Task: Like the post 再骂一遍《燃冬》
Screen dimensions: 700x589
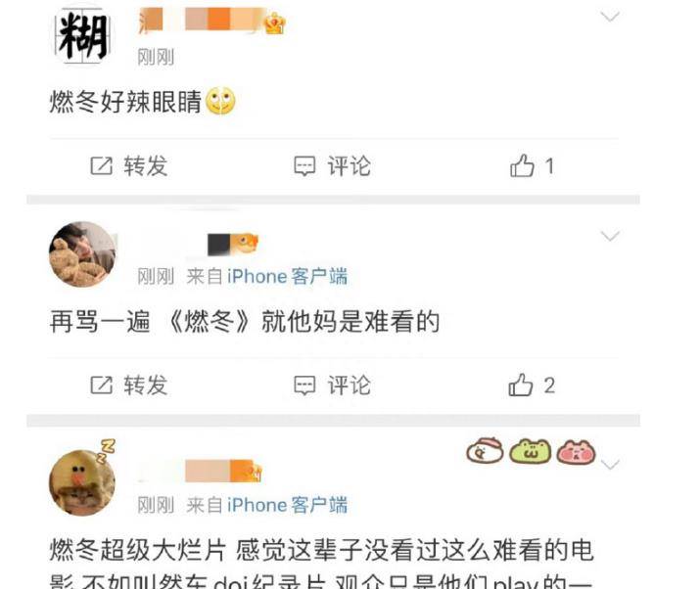Action: 532,385
